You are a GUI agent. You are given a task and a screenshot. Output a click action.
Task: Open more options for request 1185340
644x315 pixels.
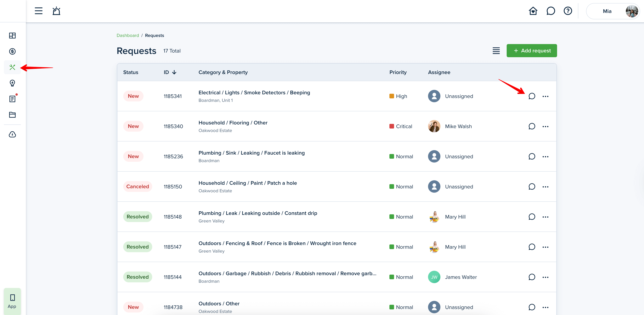pyautogui.click(x=545, y=127)
